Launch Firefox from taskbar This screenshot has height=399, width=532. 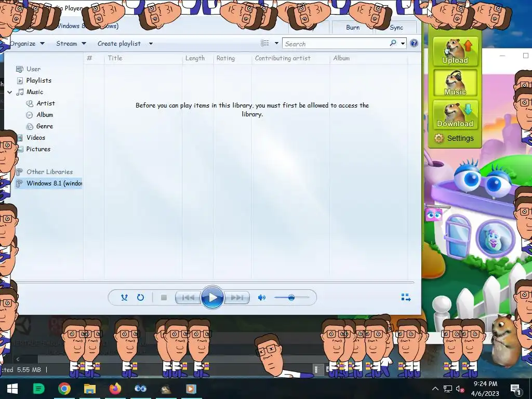click(115, 389)
